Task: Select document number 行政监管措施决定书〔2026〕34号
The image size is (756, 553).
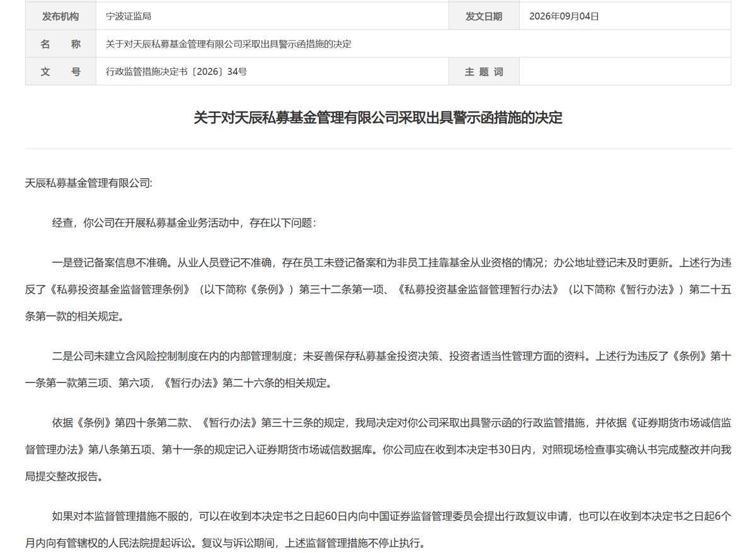Action: [x=176, y=72]
